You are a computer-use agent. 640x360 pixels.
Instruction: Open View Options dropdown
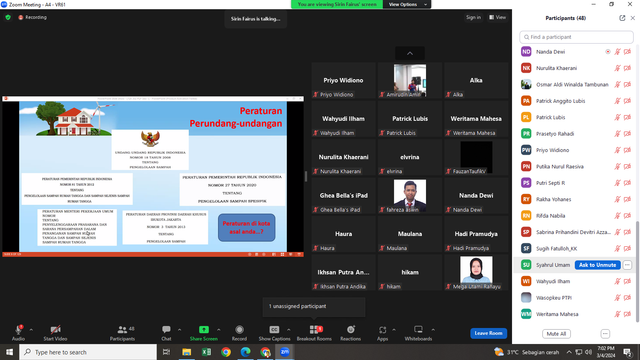click(x=407, y=4)
